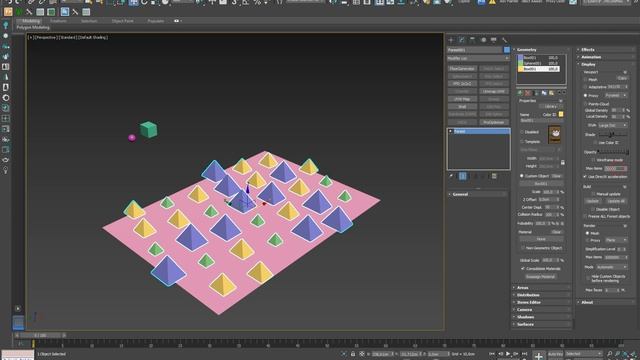Click the Reassign Material button

pyautogui.click(x=540, y=277)
